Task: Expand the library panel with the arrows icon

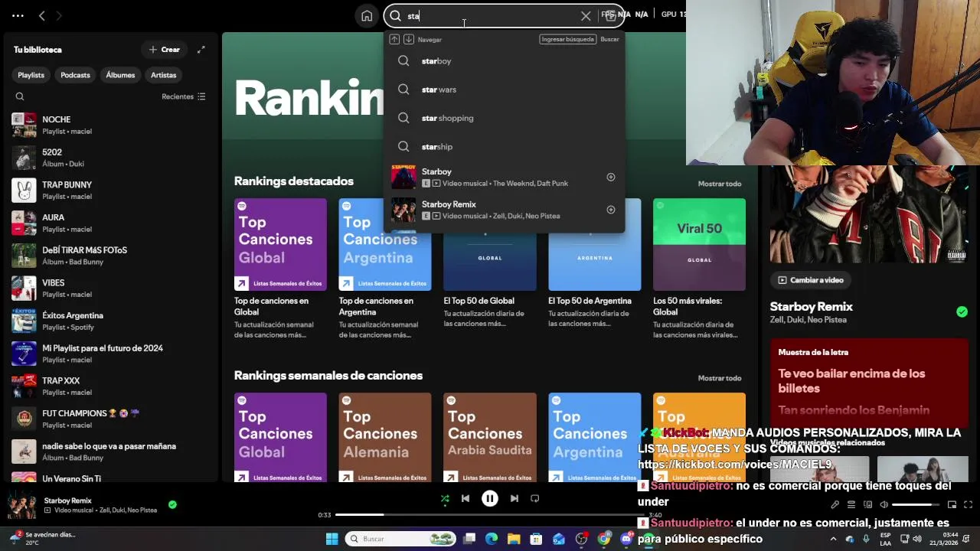Action: coord(201,50)
